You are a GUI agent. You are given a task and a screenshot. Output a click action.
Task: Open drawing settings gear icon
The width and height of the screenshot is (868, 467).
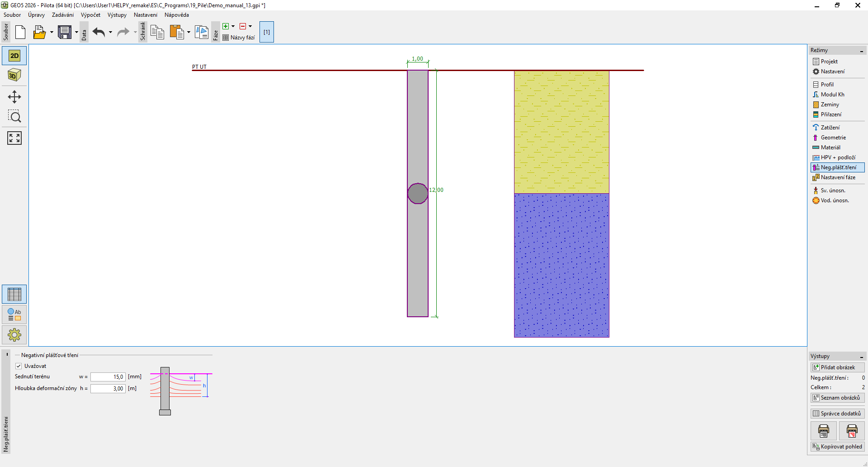pos(14,335)
